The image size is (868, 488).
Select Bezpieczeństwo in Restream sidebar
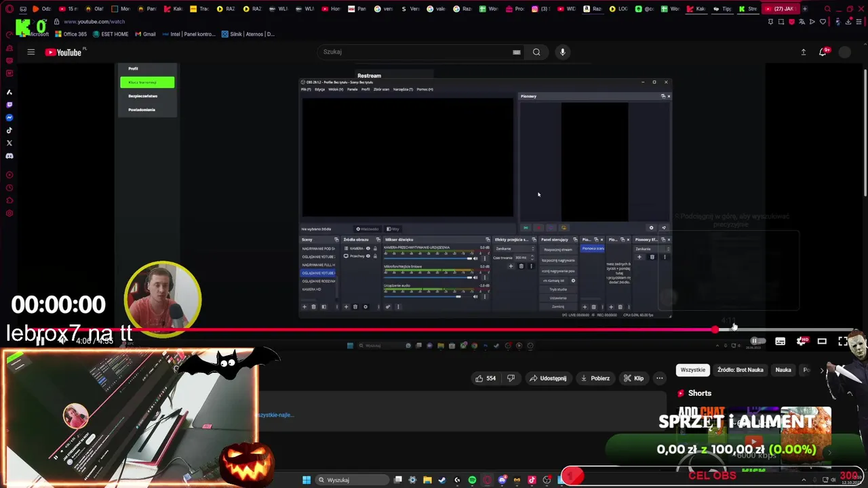143,96
